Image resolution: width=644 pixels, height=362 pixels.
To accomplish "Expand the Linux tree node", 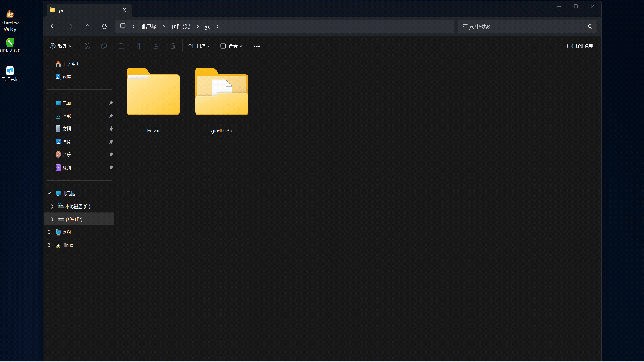I will [x=50, y=245].
